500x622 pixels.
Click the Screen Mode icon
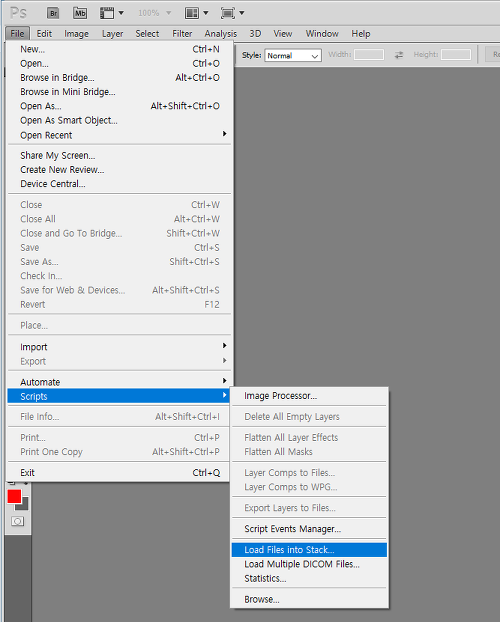pos(228,13)
